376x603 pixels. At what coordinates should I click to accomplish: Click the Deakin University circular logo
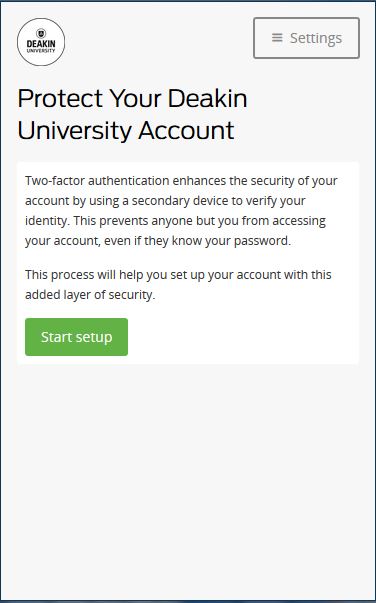pos(41,42)
